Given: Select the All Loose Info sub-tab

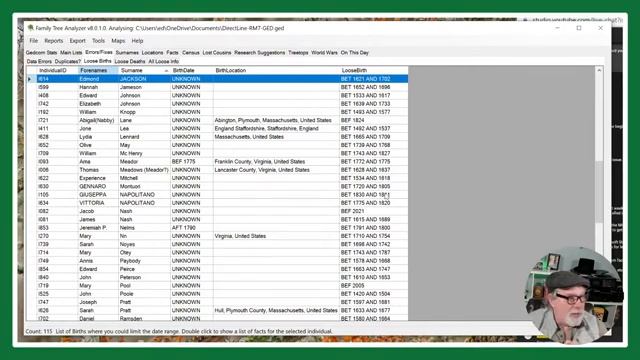Looking at the screenshot, I should coord(164,62).
